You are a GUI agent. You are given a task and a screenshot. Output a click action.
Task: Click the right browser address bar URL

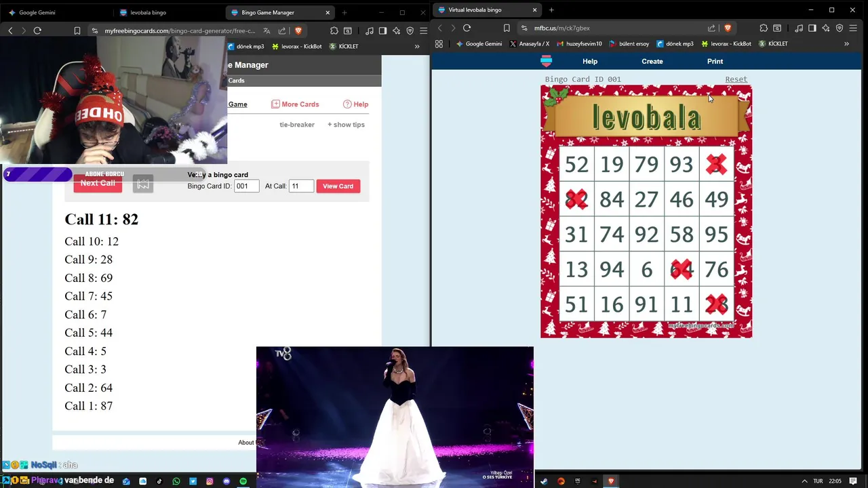pyautogui.click(x=561, y=28)
